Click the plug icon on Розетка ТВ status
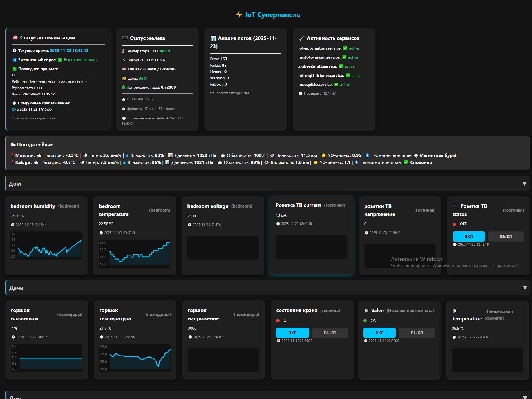Viewport: 532px width, 399px height. 455,206
